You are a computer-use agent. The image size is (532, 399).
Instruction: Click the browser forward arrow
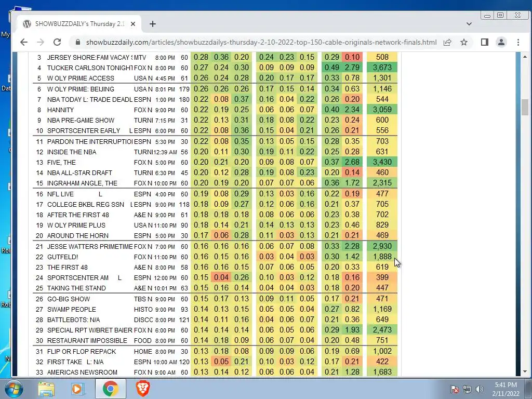coord(41,42)
